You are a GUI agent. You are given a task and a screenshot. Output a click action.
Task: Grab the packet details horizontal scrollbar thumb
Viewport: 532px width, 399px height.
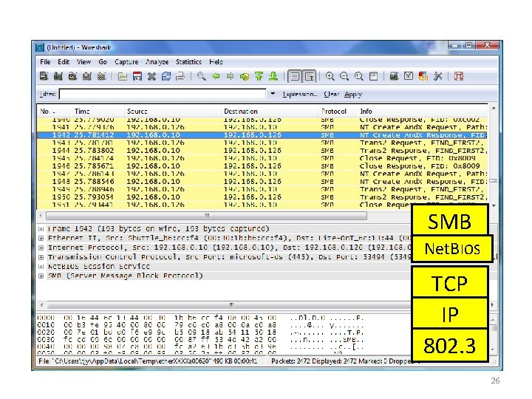click(x=231, y=304)
